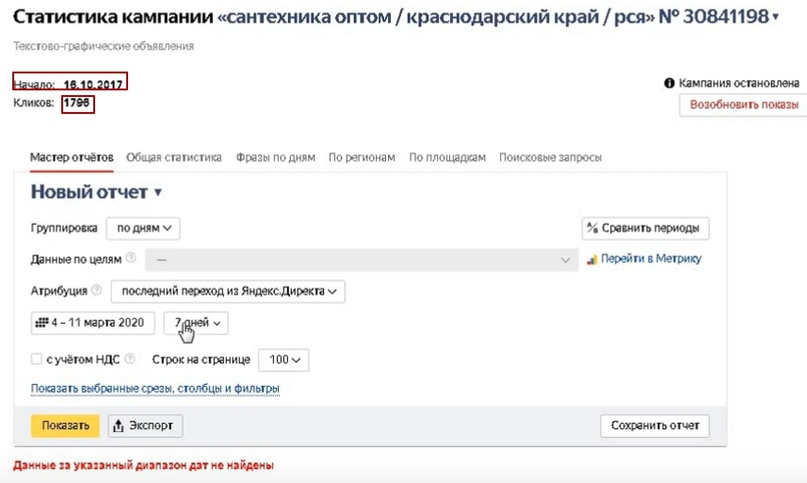807x483 pixels.
Task: Click Перейти в Метрику link
Action: click(x=651, y=258)
